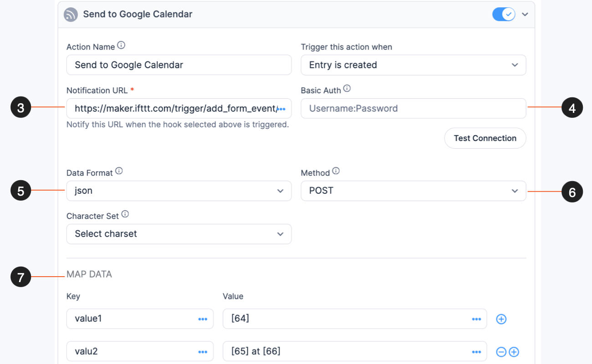Click the Action Name input field
The width and height of the screenshot is (592, 364).
click(179, 65)
